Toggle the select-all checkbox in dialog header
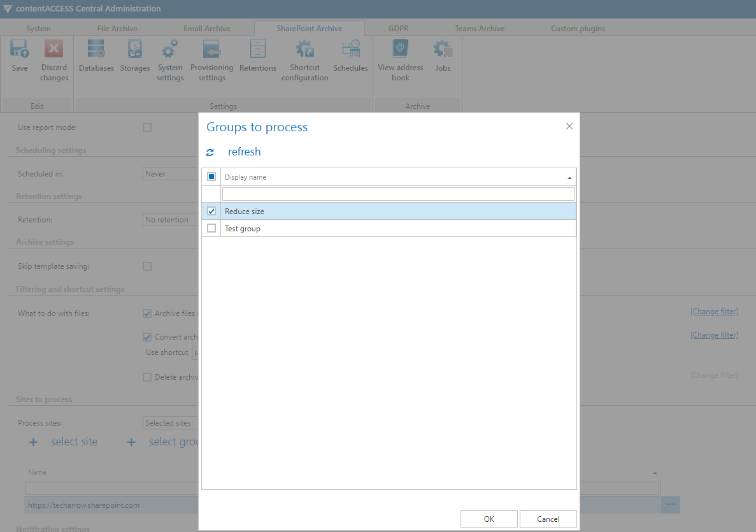Screen dimensions: 756x532 (x=210, y=176)
